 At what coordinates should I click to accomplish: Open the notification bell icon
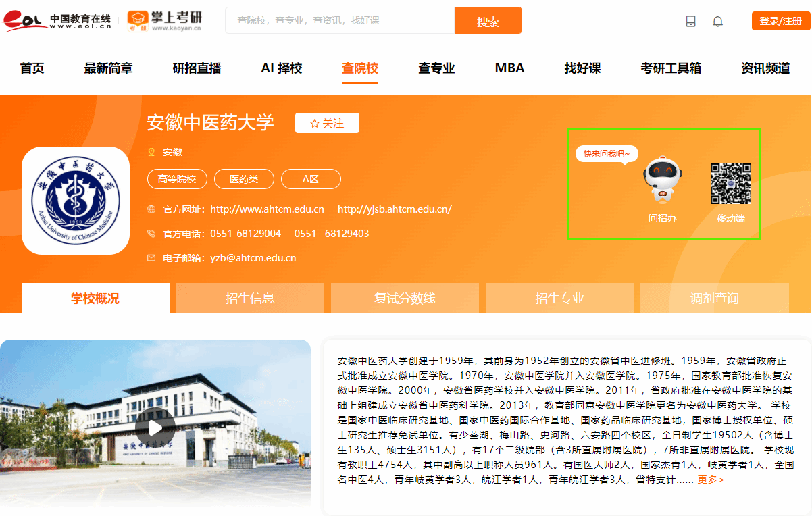[x=717, y=22]
